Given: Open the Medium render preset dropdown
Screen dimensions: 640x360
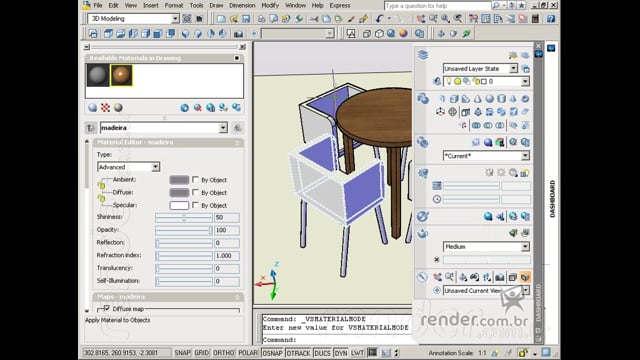Looking at the screenshot, I should click(525, 247).
